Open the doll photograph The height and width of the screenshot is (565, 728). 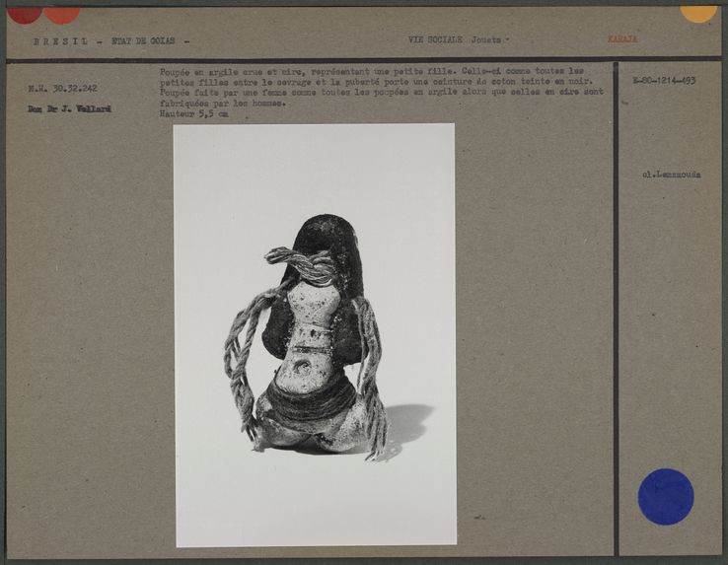pyautogui.click(x=314, y=333)
